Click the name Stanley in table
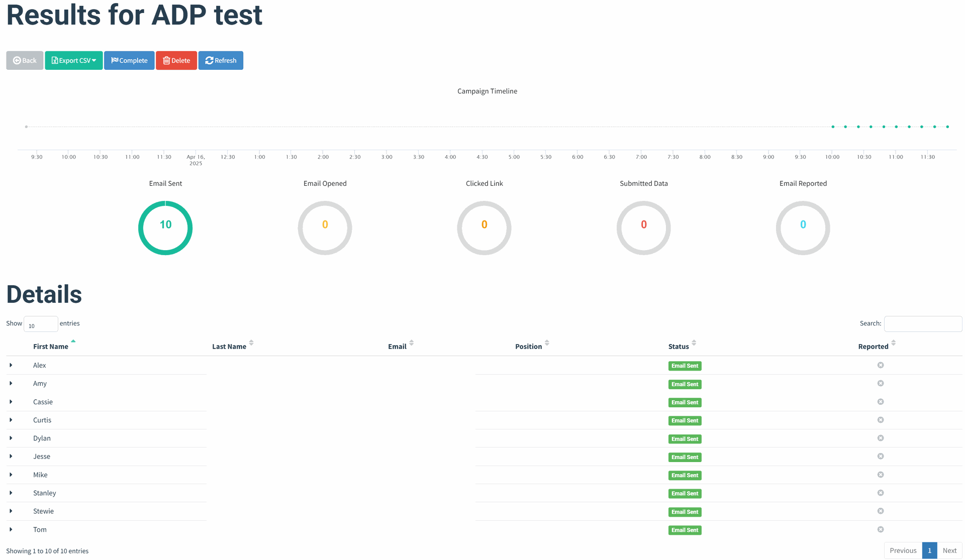Viewport: 965px width, 560px height. (x=45, y=493)
